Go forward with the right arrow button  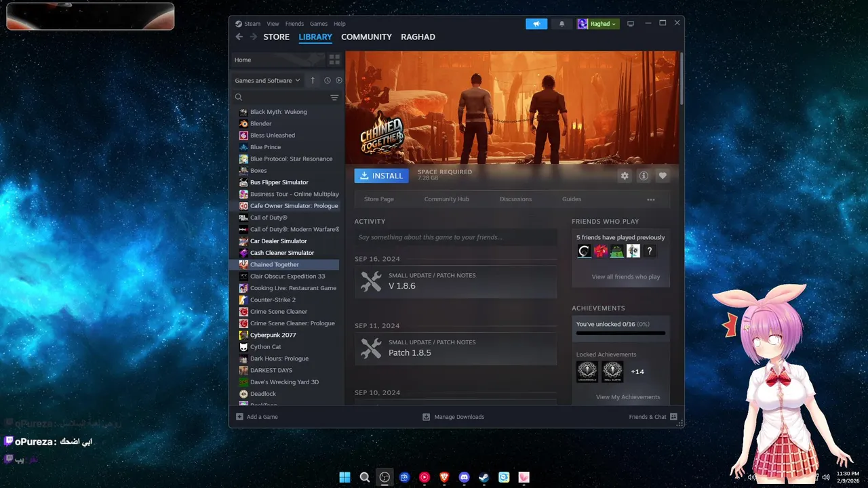[254, 37]
